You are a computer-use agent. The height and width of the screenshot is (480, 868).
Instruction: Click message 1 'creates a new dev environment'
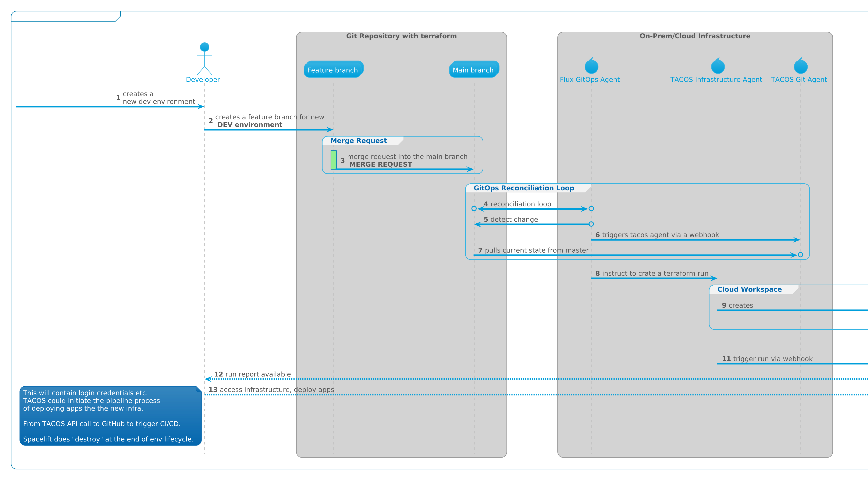point(159,98)
